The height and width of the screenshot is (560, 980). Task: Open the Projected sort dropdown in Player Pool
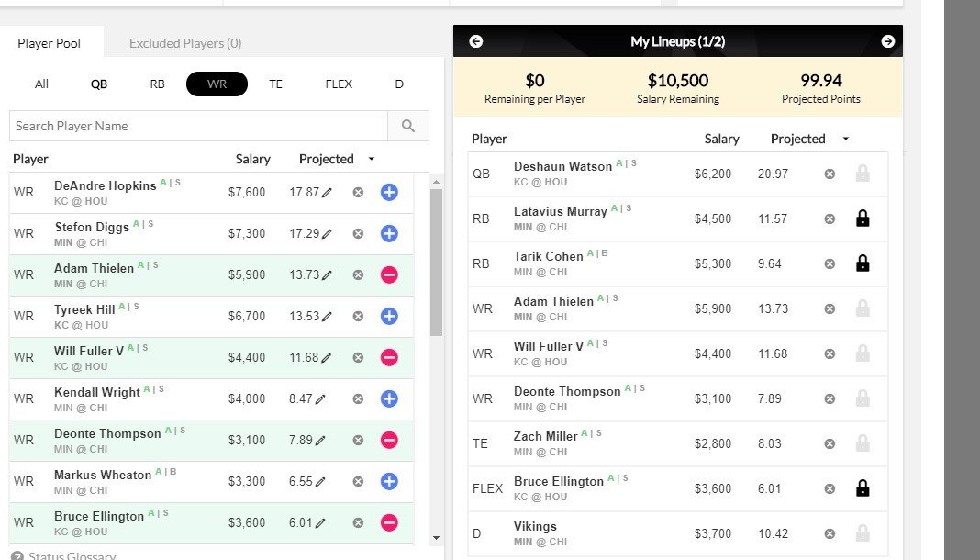(x=371, y=158)
